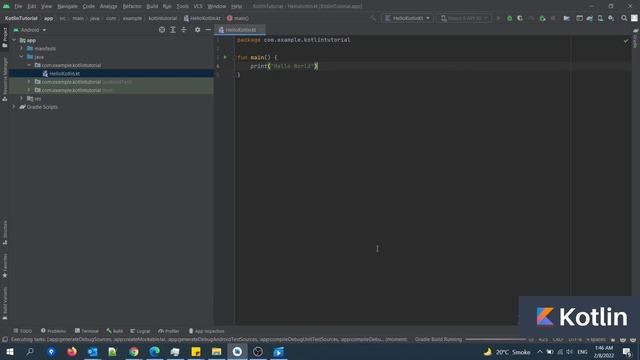This screenshot has height=360, width=640.
Task: Open the Edit menu
Action: [x=32, y=6]
